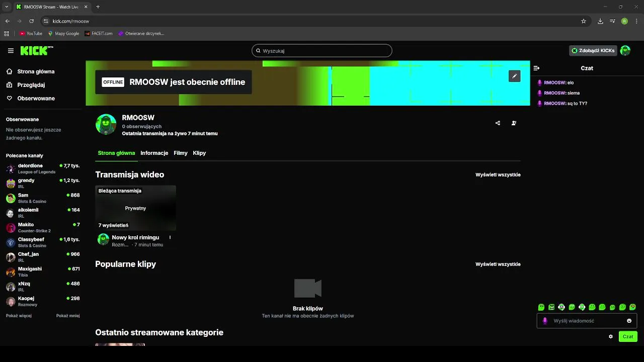This screenshot has width=644, height=362.
Task: Collapse recommended channels with Pokaż mniej
Action: point(68,316)
